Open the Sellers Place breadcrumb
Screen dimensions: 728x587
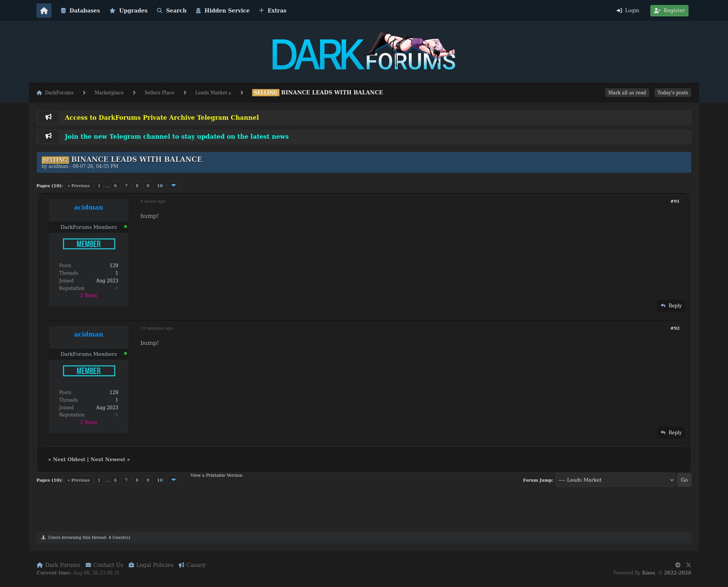(159, 93)
